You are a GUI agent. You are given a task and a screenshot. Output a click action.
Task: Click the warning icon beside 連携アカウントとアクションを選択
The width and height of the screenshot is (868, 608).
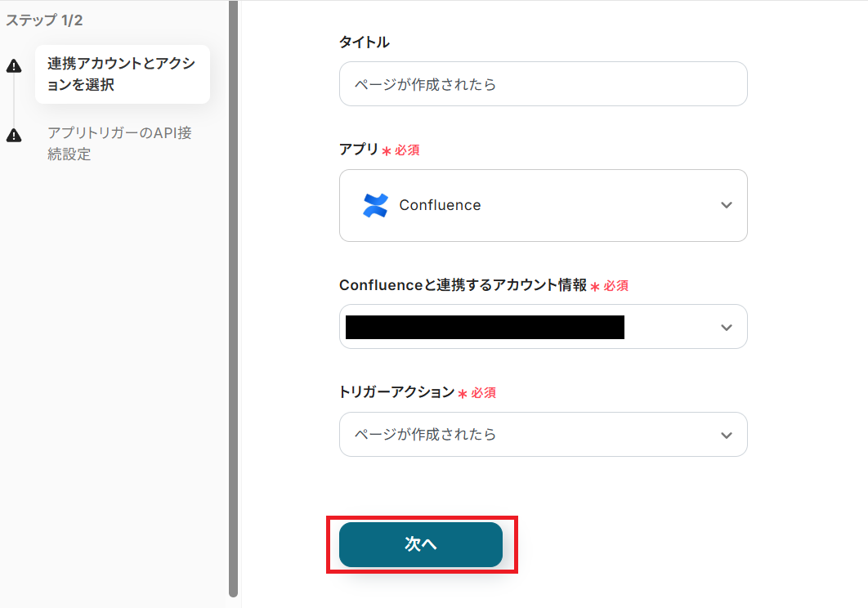[14, 66]
